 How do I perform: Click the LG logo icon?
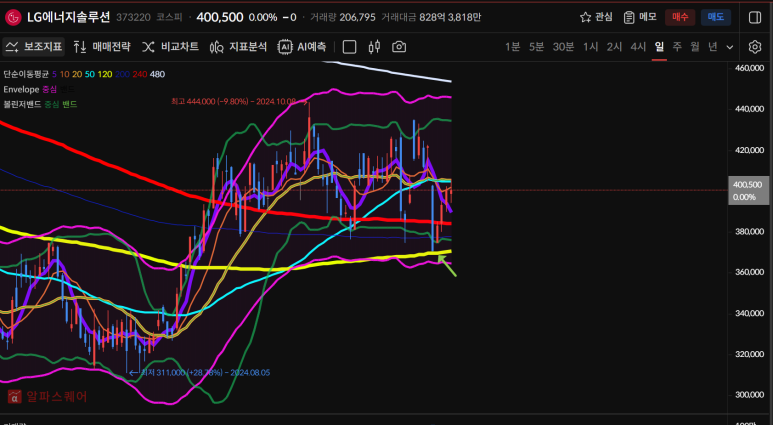13,18
